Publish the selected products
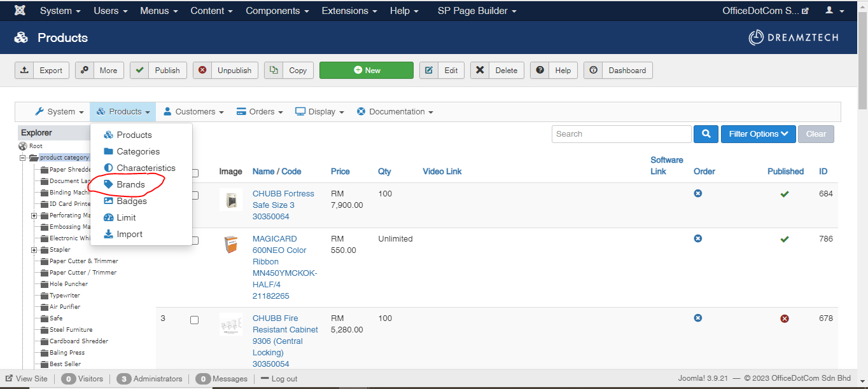Image resolution: width=868 pixels, height=389 pixels. 158,71
